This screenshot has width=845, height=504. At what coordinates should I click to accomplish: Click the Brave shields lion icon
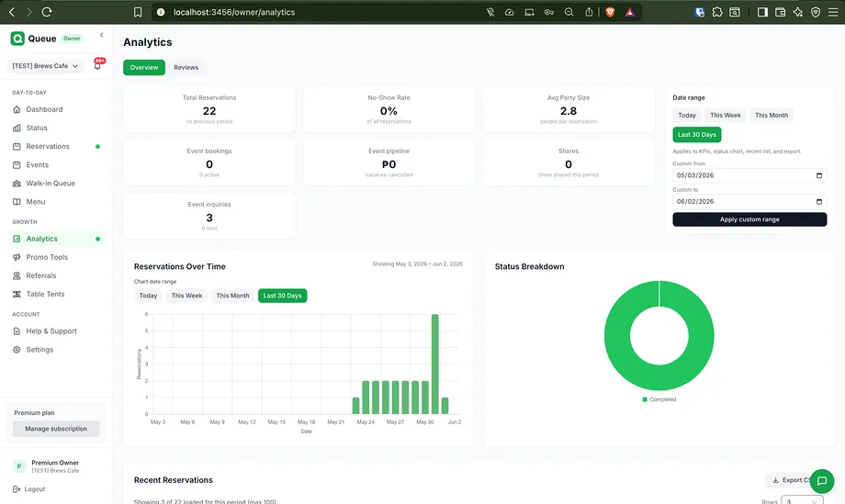coord(610,12)
